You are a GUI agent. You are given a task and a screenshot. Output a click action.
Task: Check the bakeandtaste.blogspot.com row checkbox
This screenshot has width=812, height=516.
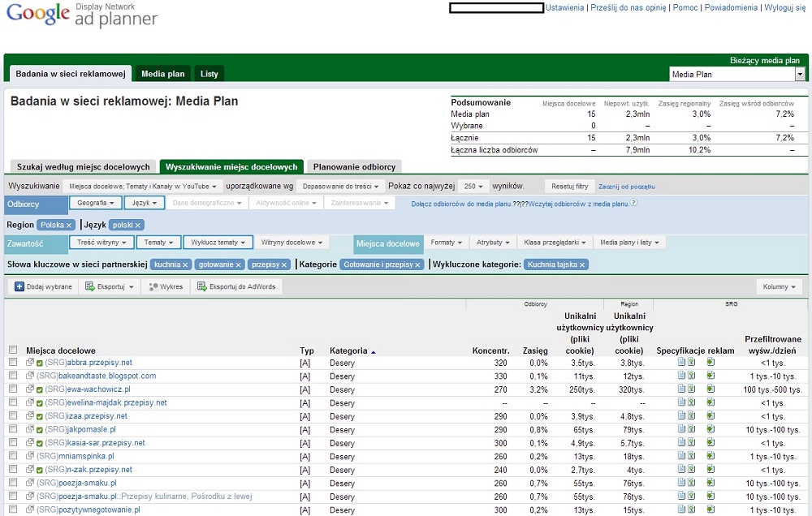click(x=13, y=376)
